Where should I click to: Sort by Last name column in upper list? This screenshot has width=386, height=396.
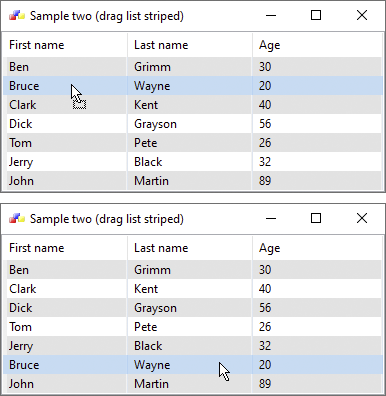tap(190, 45)
